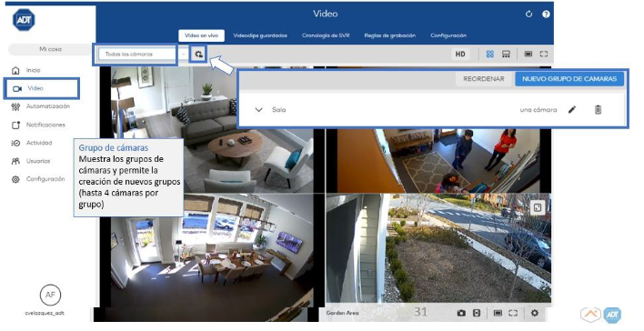Click the camera group settings icon

(199, 55)
